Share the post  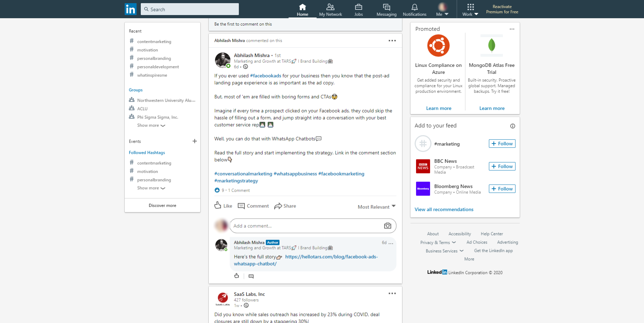[x=285, y=206]
